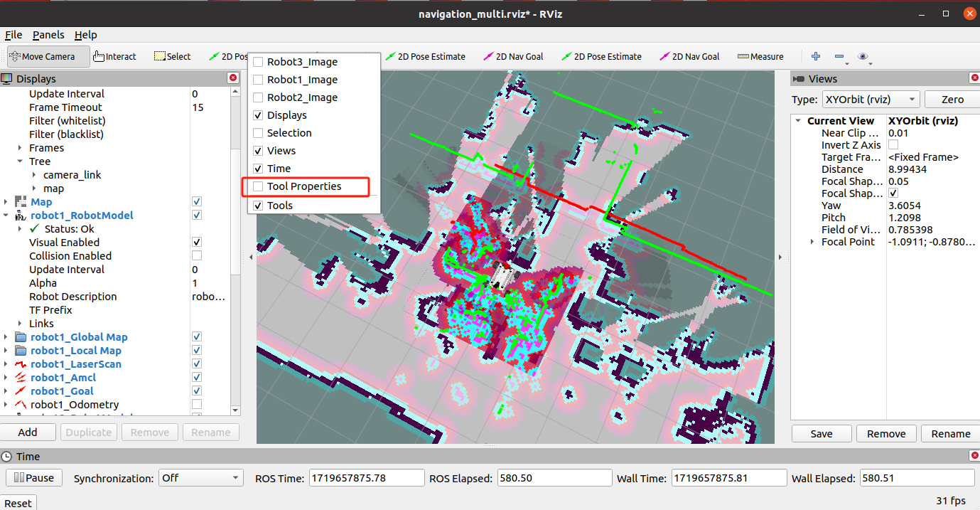
Task: Expand the Frames tree item
Action: [20, 148]
